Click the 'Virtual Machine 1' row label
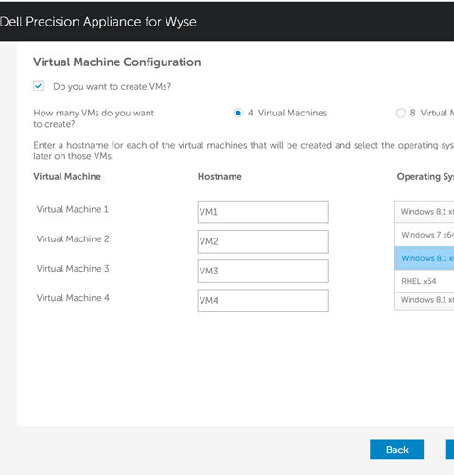 pyautogui.click(x=73, y=209)
